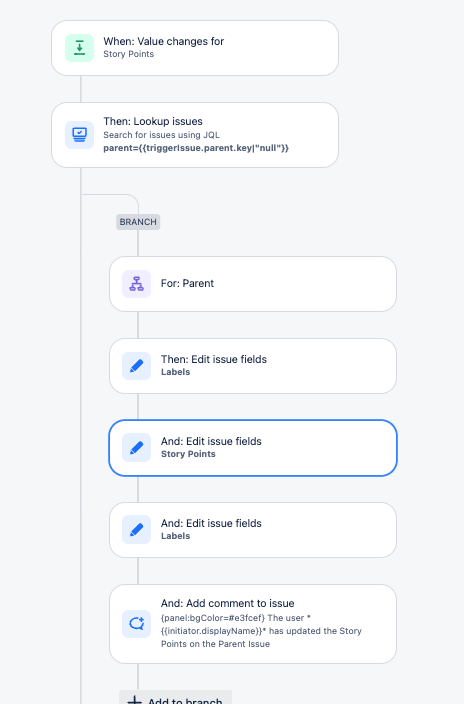Viewport: 464px width, 704px height.
Task: Select highlighted 'And: Edit issue fields' Story Points card
Action: pos(253,448)
